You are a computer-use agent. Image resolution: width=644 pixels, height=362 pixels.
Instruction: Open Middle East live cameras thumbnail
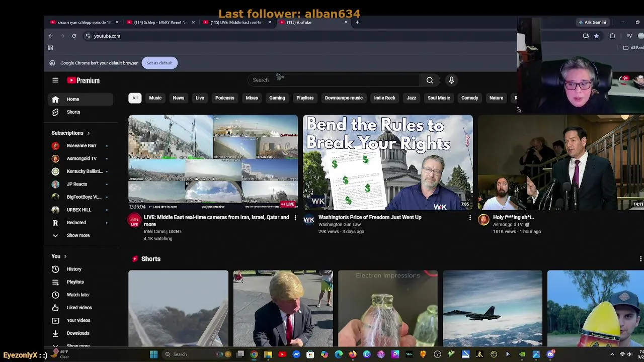(x=213, y=162)
